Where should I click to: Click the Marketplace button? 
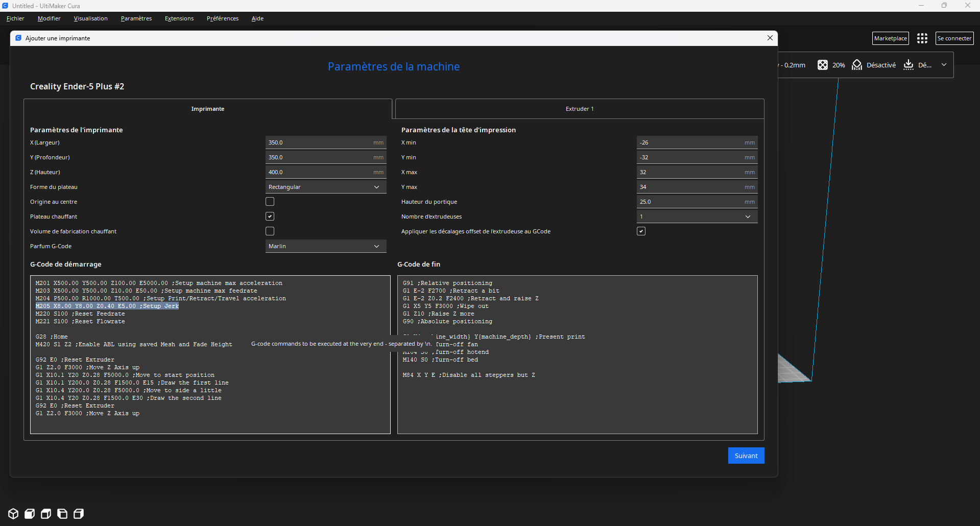(890, 38)
